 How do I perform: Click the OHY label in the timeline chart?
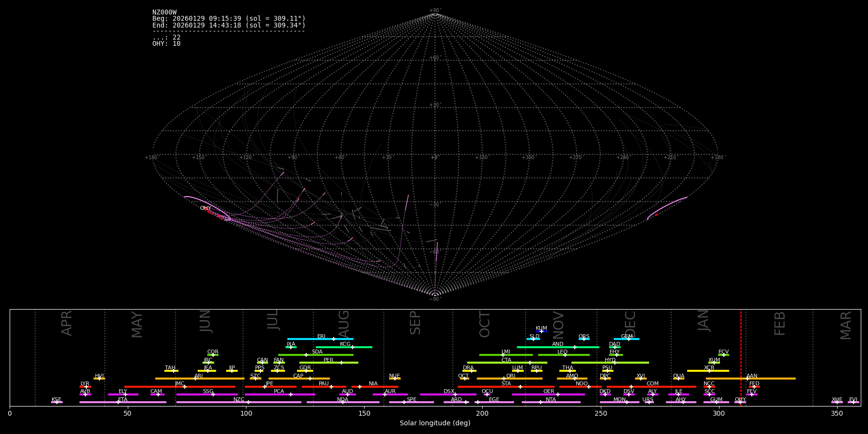point(740,400)
